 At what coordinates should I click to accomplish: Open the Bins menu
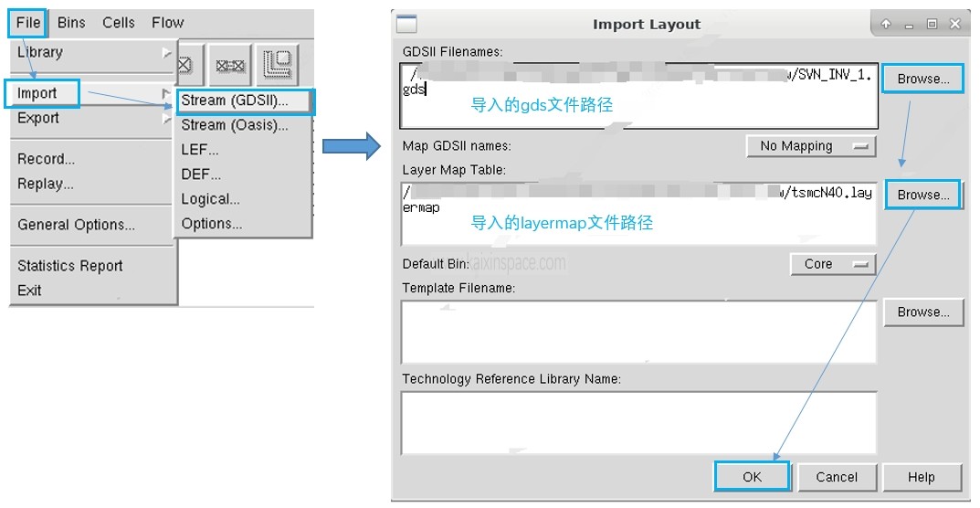click(71, 23)
